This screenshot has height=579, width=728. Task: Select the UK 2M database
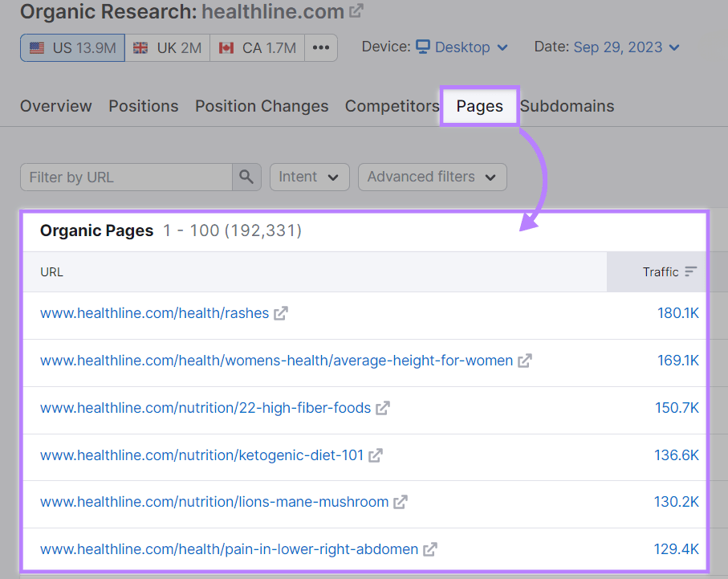click(168, 48)
